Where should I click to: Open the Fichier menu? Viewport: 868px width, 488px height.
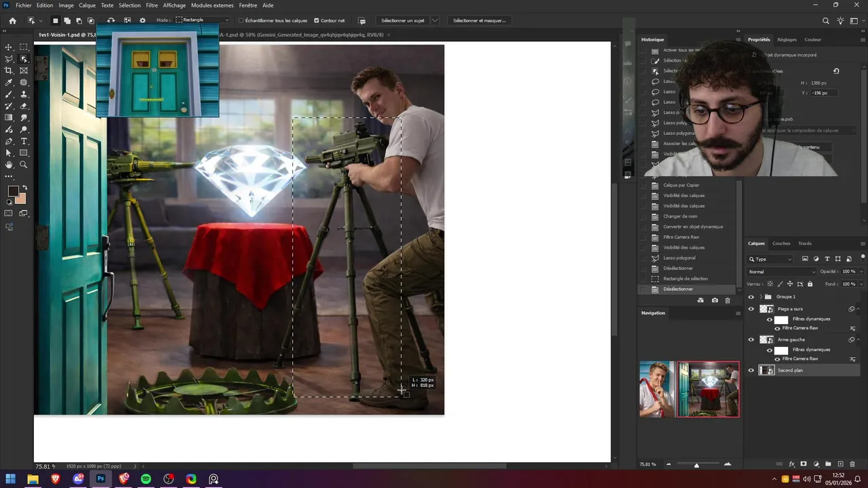click(24, 5)
